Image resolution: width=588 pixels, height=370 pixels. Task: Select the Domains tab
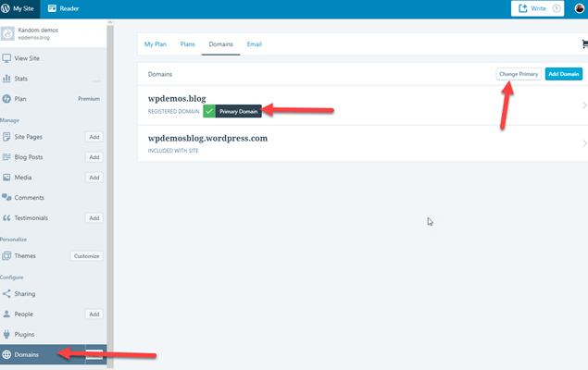pos(221,44)
